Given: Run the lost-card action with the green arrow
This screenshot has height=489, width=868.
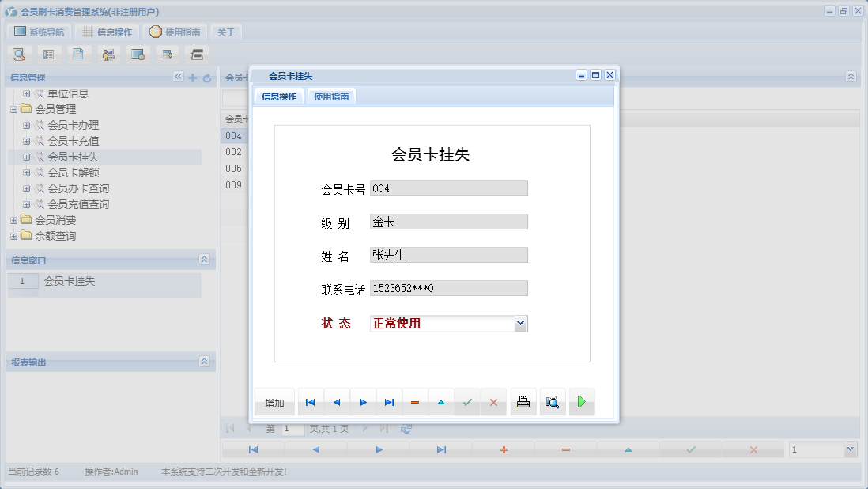Looking at the screenshot, I should (x=582, y=402).
